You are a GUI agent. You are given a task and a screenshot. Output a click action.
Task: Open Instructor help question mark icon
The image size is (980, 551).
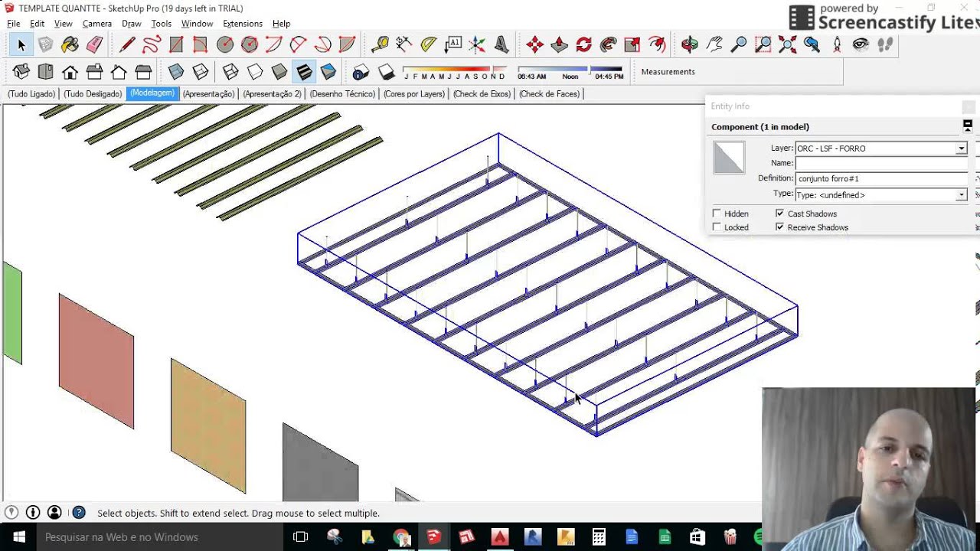click(x=78, y=513)
